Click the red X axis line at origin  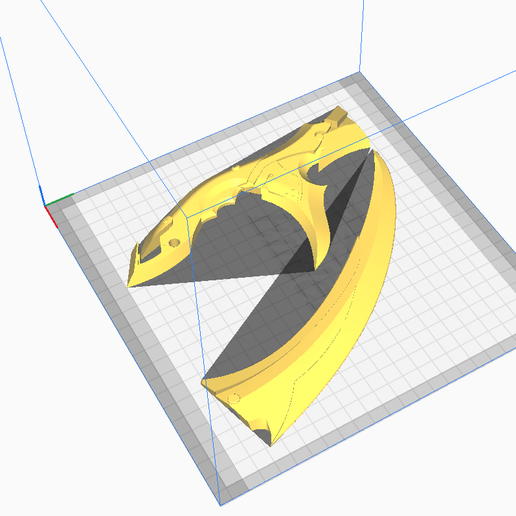click(x=51, y=217)
